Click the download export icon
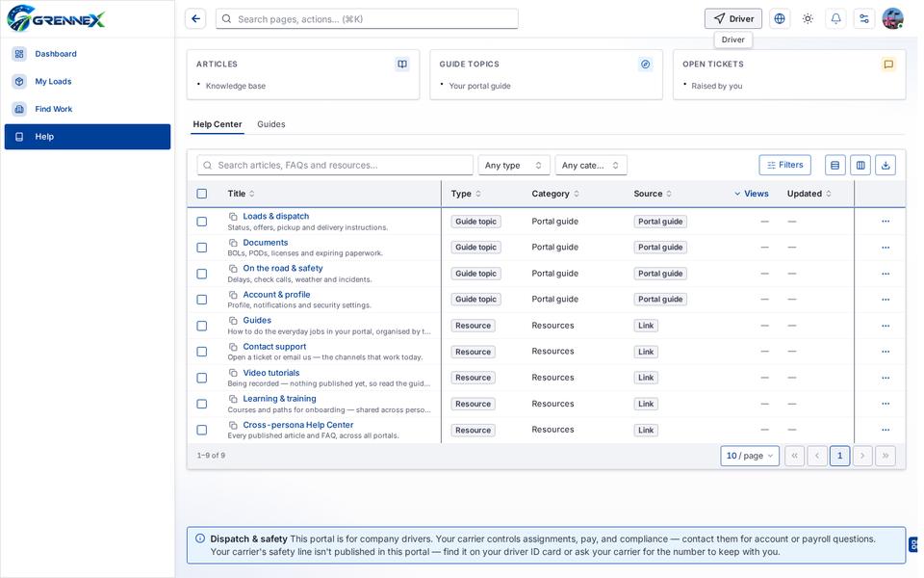 (885, 165)
